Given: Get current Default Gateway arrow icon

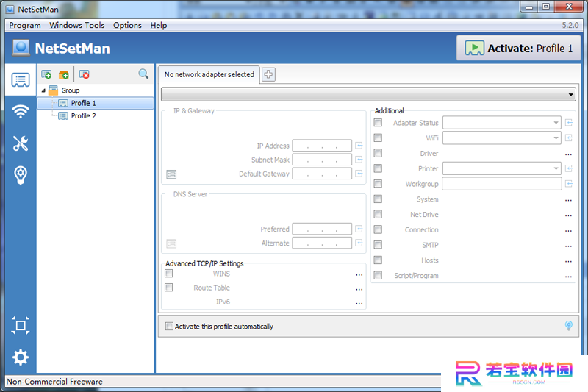Looking at the screenshot, I should 359,174.
